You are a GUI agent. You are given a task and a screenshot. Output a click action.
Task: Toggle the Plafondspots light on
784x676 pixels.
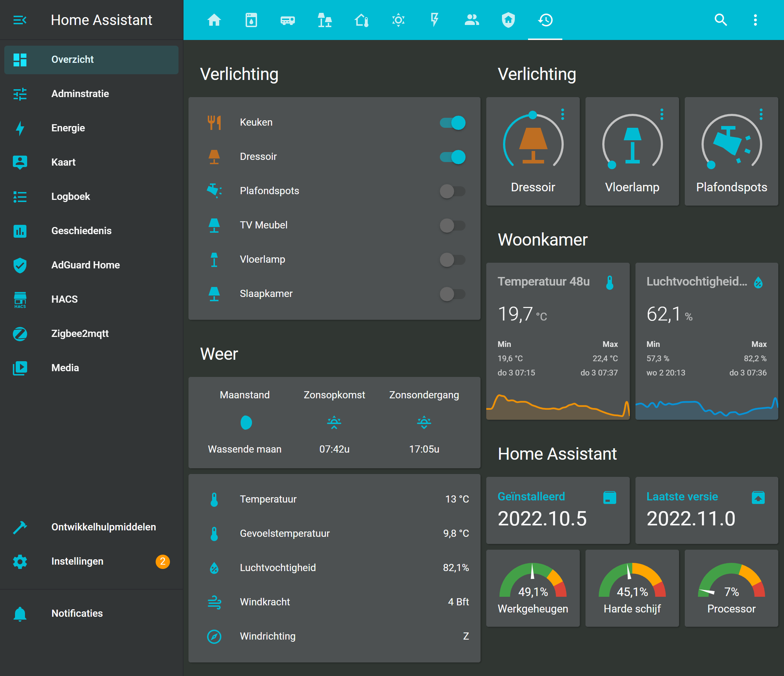click(452, 191)
